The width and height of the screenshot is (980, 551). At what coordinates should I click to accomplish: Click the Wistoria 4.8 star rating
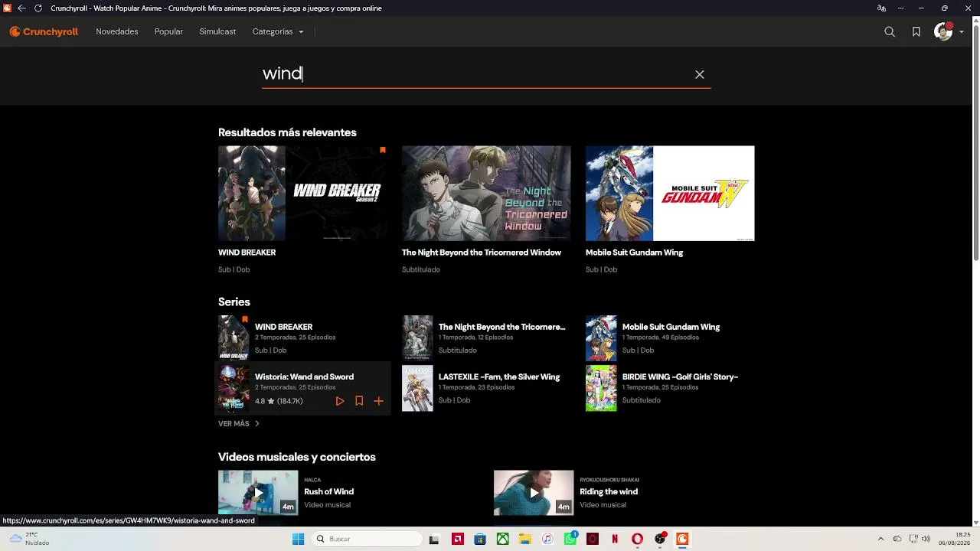point(279,401)
